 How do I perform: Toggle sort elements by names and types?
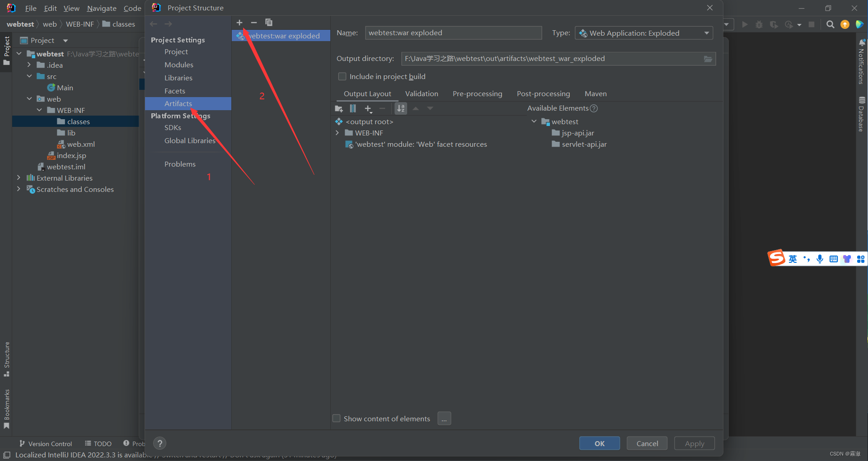click(401, 108)
